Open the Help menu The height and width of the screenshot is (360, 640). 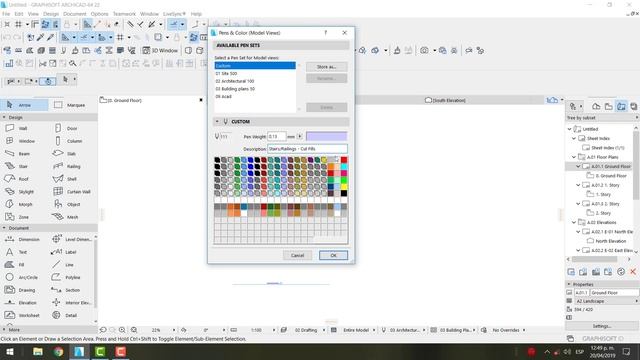[196, 14]
